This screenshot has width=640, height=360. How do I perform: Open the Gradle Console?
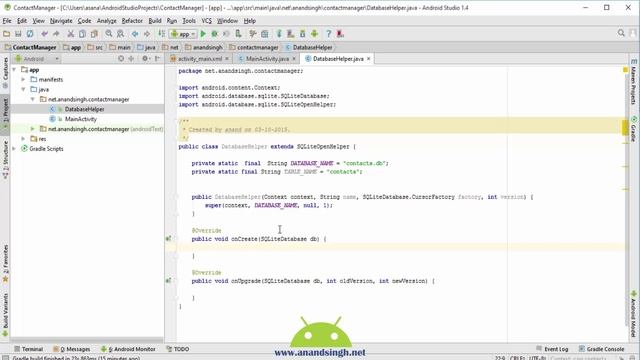(x=601, y=349)
